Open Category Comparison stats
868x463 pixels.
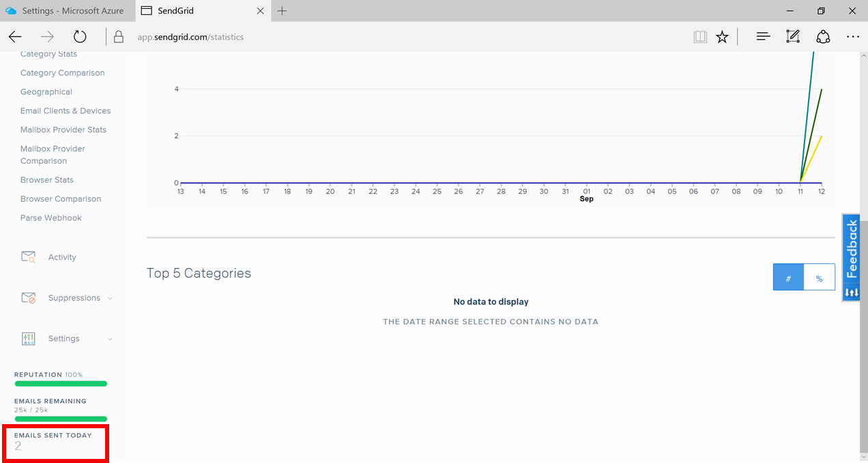tap(63, 73)
